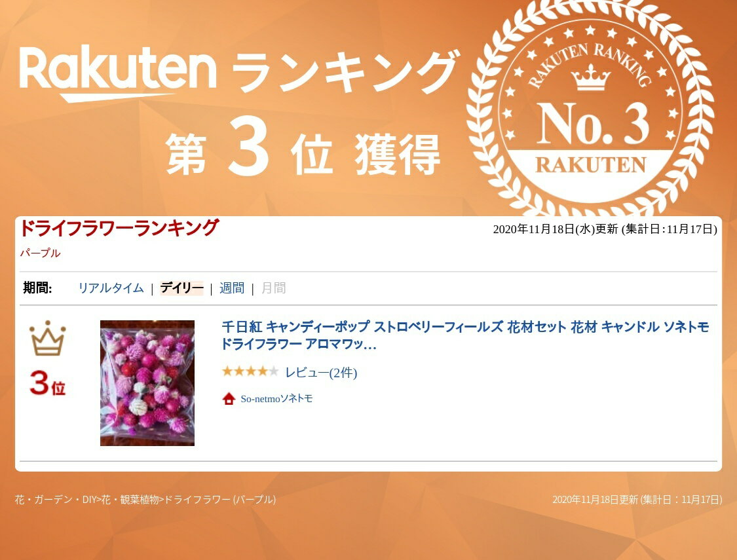The image size is (737, 560).
Task: Click the four-star rating icons
Action: pos(250,371)
